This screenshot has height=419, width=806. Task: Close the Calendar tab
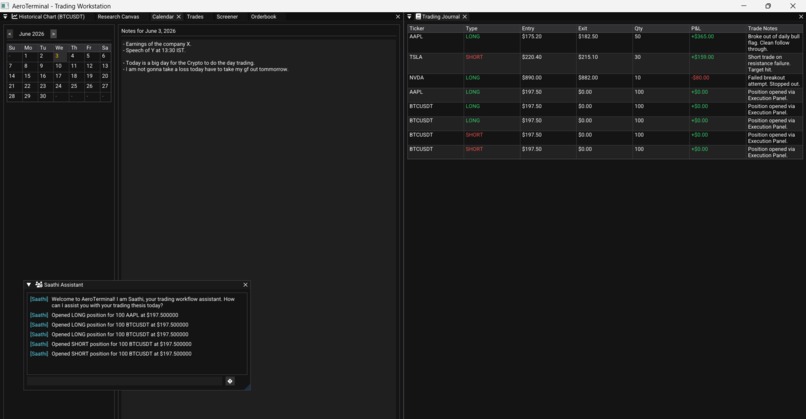point(179,16)
